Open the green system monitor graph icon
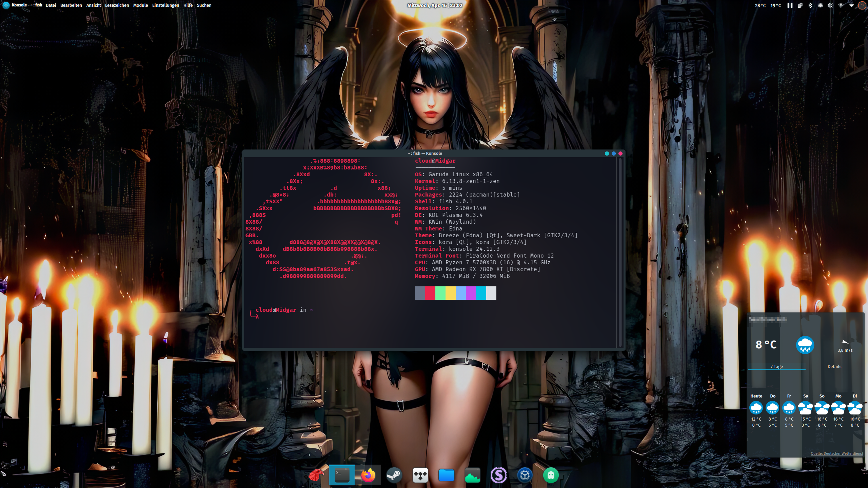 pos(472,475)
